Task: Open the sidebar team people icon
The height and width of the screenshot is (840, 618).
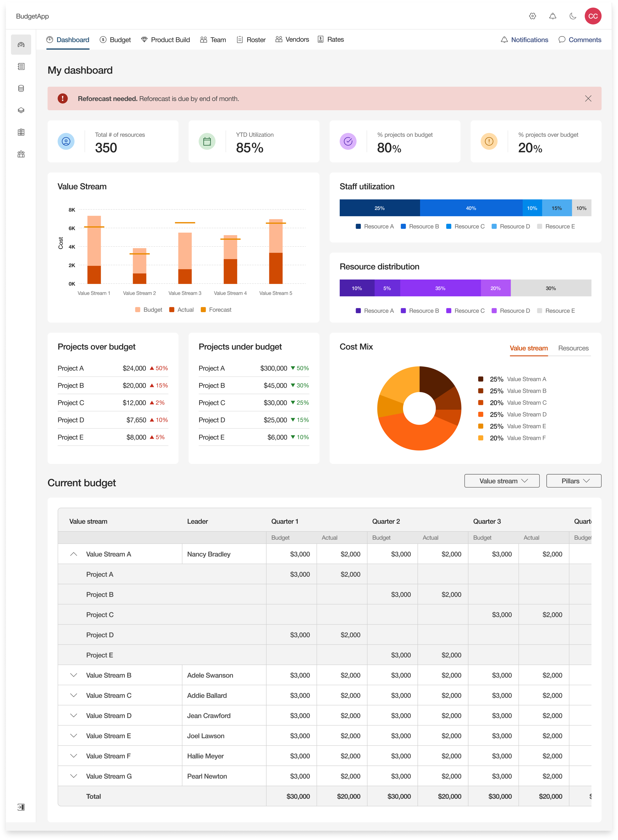Action: pyautogui.click(x=21, y=154)
